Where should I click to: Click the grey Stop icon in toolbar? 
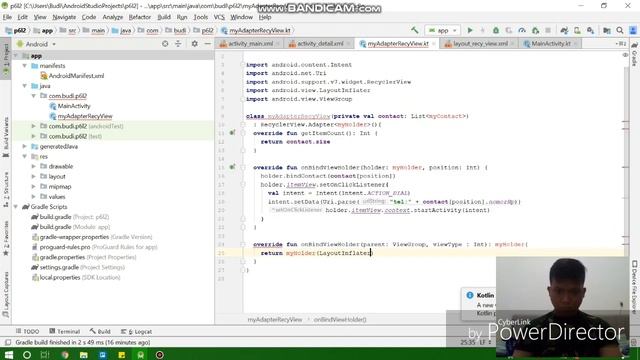click(x=548, y=30)
